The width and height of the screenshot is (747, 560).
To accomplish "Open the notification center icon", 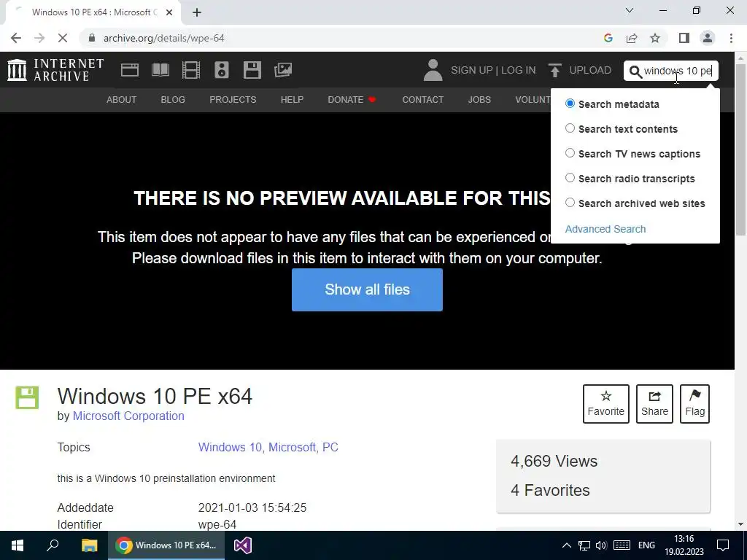I will 723,545.
